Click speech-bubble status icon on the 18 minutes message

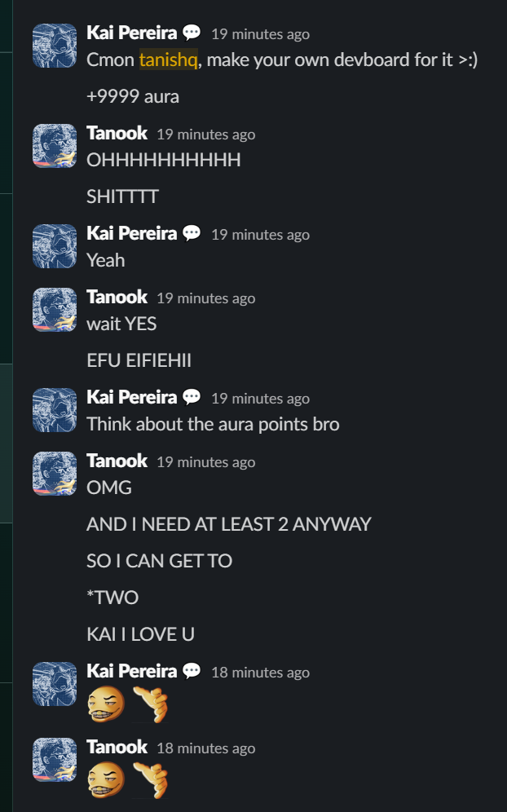click(192, 671)
